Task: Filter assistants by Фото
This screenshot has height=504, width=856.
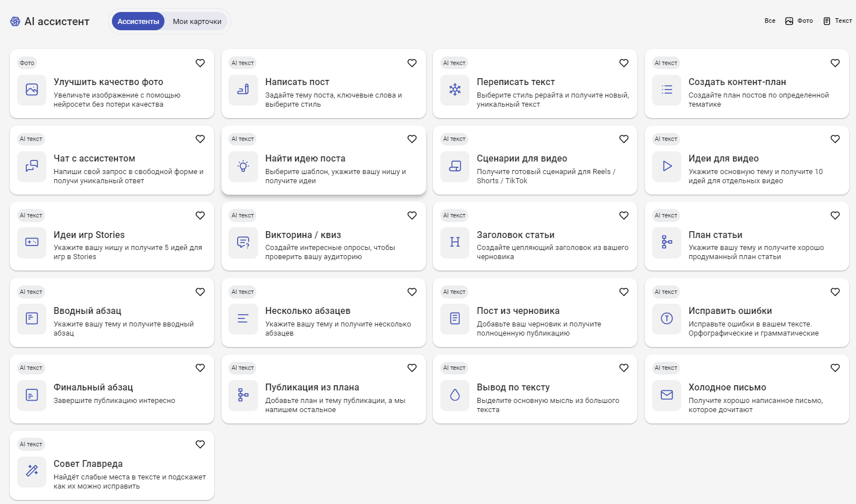Action: 799,21
